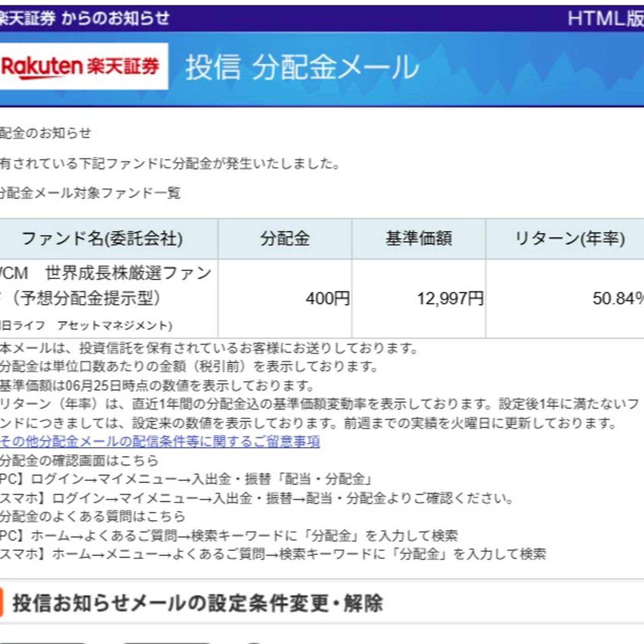The width and height of the screenshot is (644, 644).
Task: Click the ホーム→メニュー→よくあるご質問 smartphone line
Action: [x=273, y=554]
